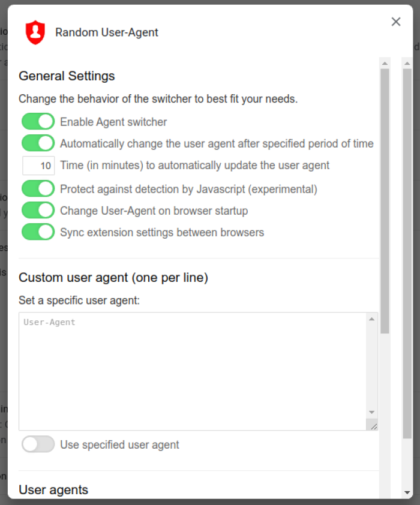Disable Javascript detection protection
This screenshot has height=505, width=420.
(38, 188)
